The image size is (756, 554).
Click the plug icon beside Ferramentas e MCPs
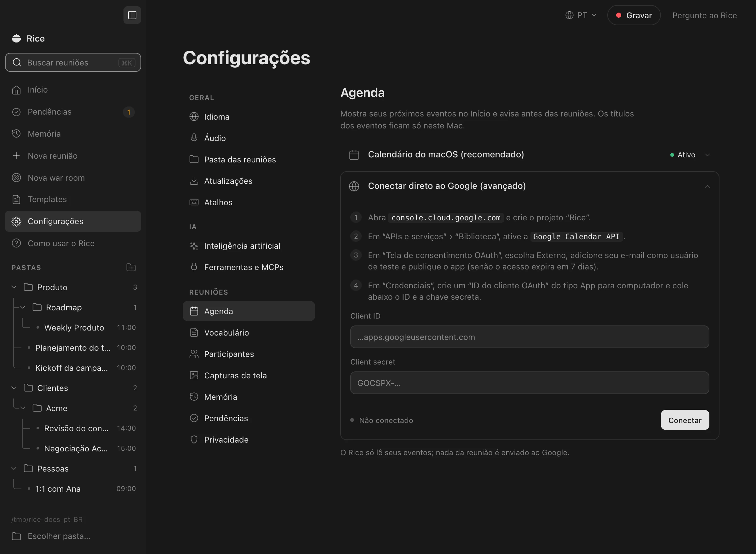click(194, 267)
